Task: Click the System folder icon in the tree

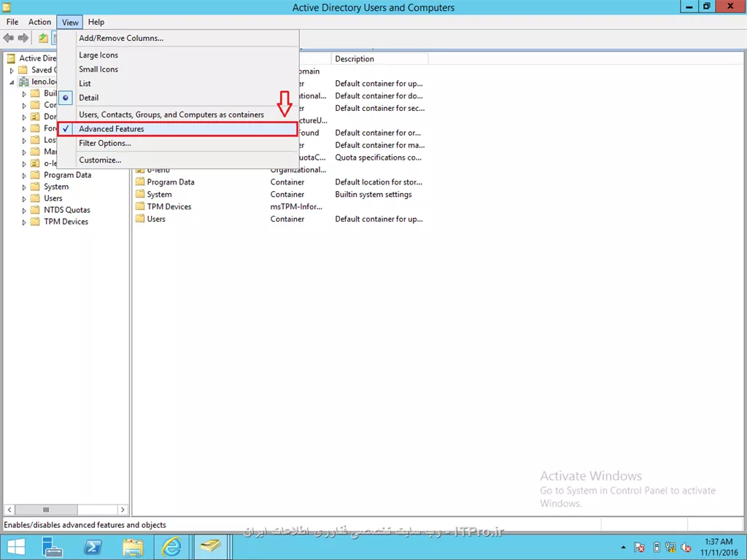Action: pyautogui.click(x=35, y=187)
